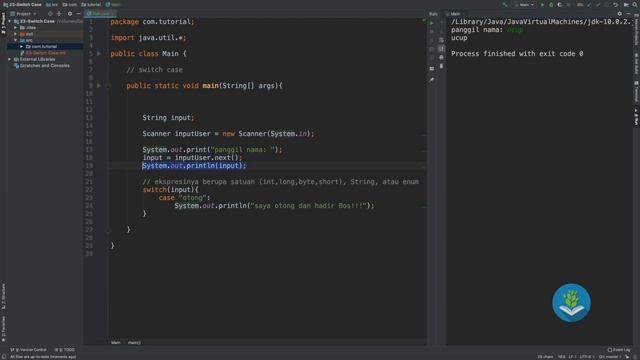Open the Version Control tool window button

click(x=29, y=350)
